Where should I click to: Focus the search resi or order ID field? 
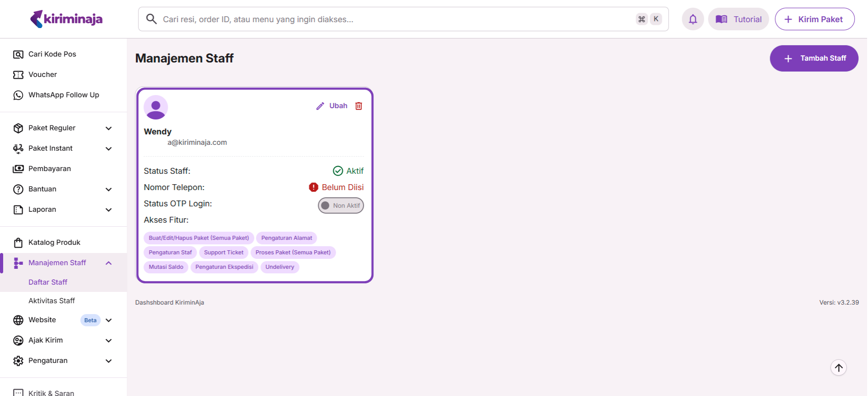(x=403, y=19)
